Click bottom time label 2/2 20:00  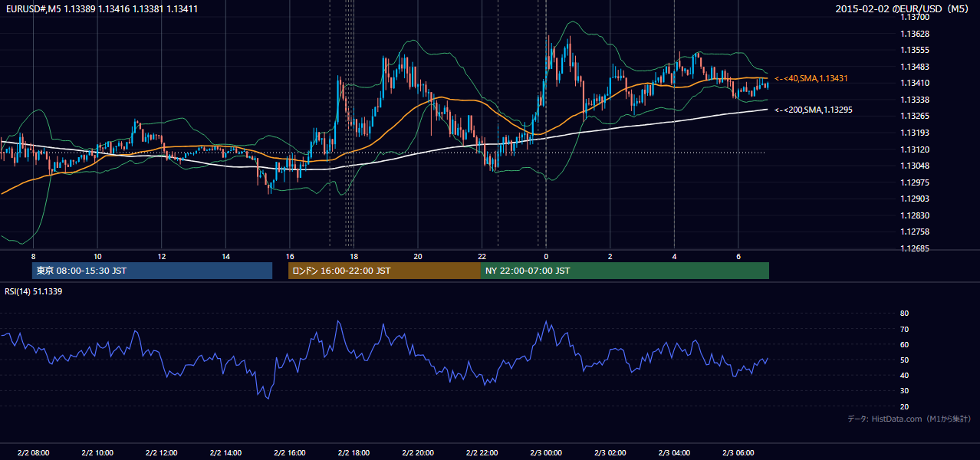coord(417,452)
